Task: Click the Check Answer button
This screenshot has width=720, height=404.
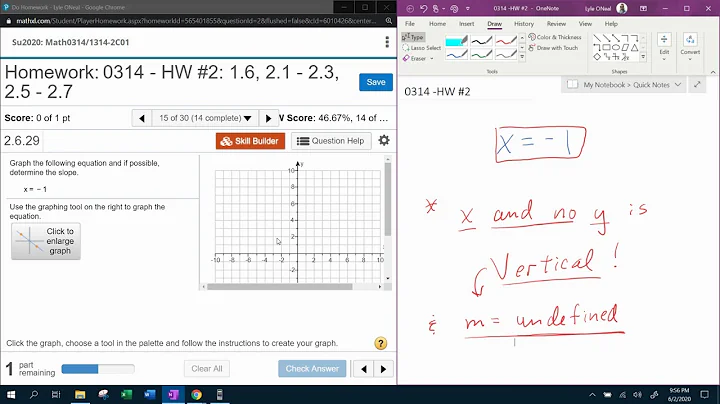Action: point(312,369)
